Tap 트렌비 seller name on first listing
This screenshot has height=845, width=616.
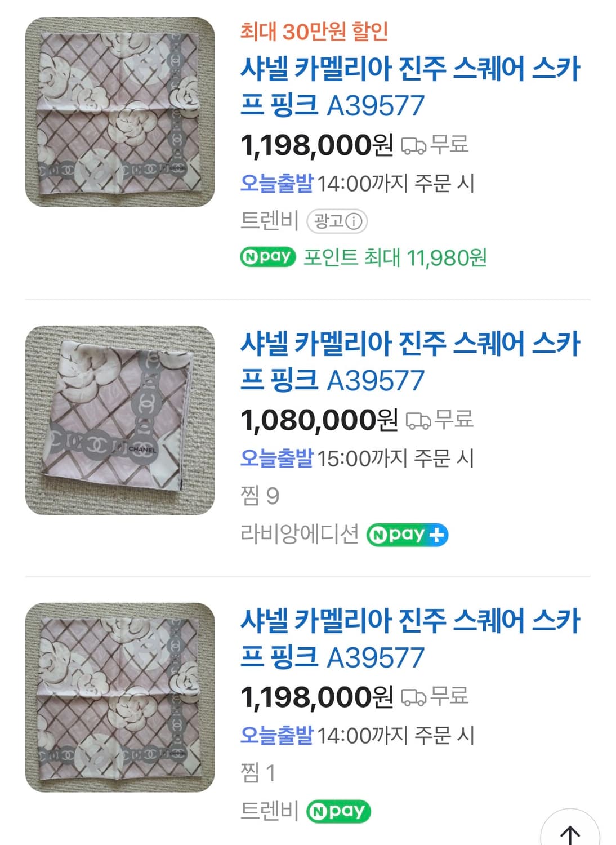[269, 220]
